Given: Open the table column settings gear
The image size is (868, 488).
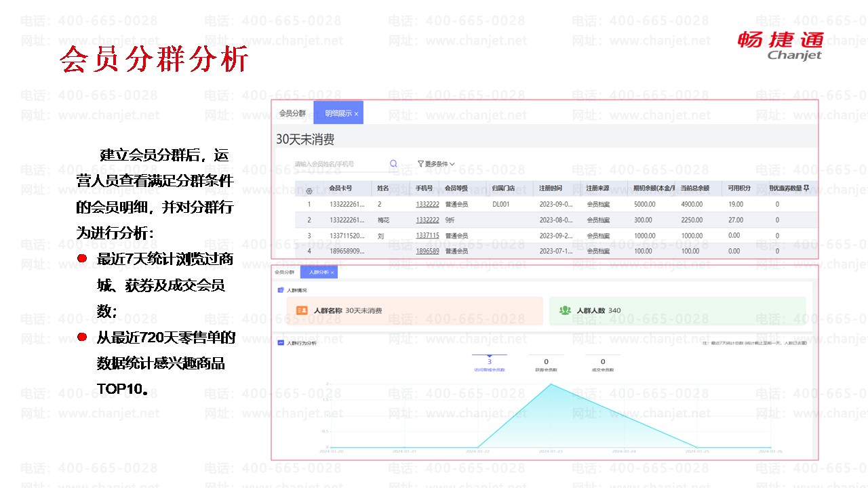Looking at the screenshot, I should click(309, 192).
